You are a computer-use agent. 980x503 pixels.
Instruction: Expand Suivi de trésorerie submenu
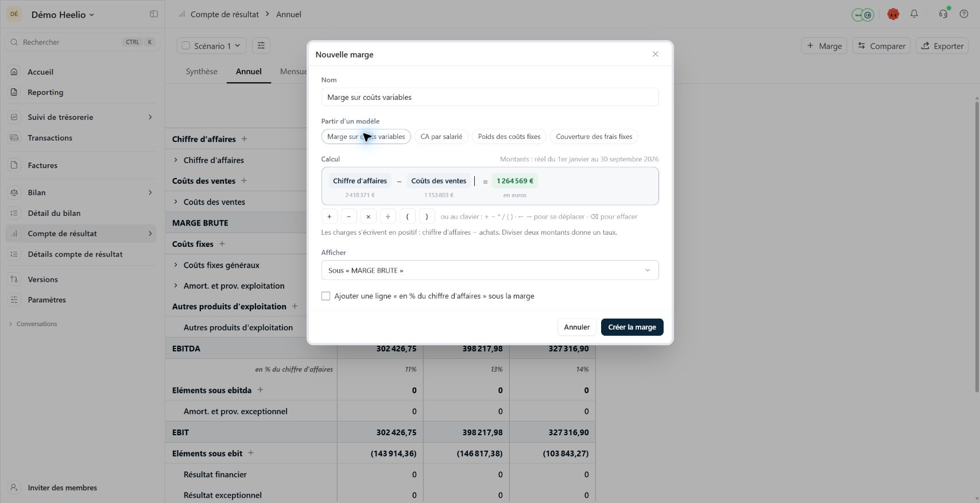point(150,117)
